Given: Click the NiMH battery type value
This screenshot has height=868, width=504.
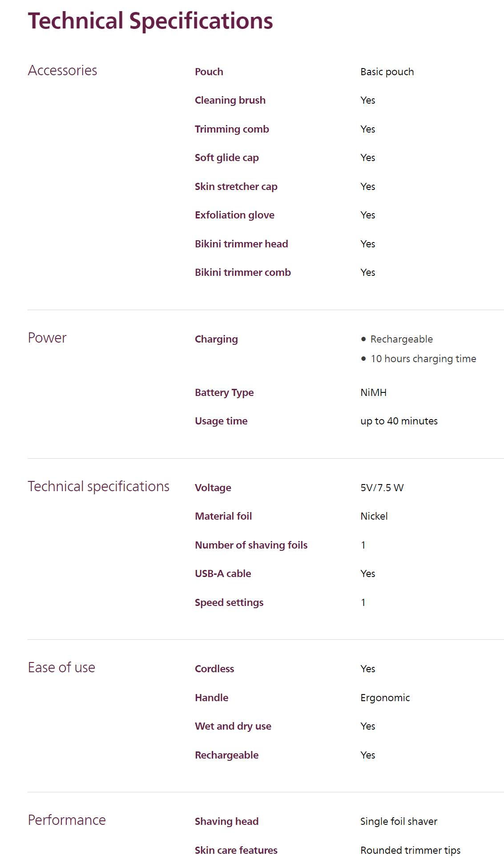Looking at the screenshot, I should 373,393.
